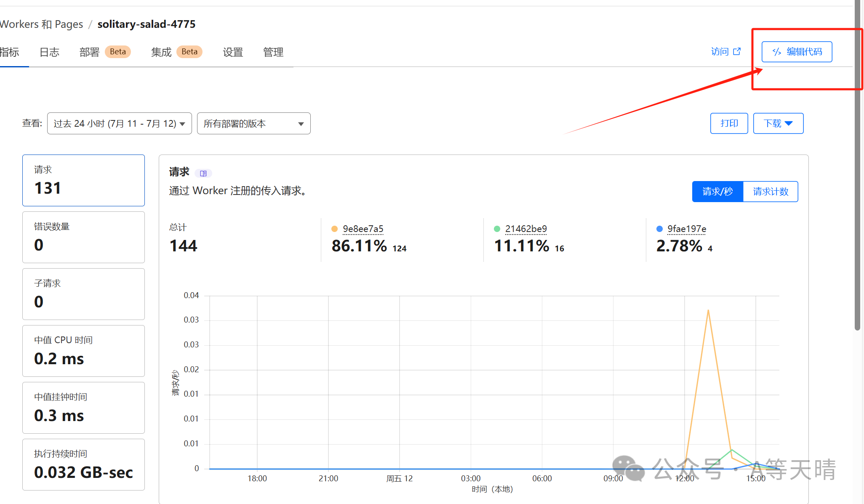Click the external link icon beside 访问

point(737,51)
